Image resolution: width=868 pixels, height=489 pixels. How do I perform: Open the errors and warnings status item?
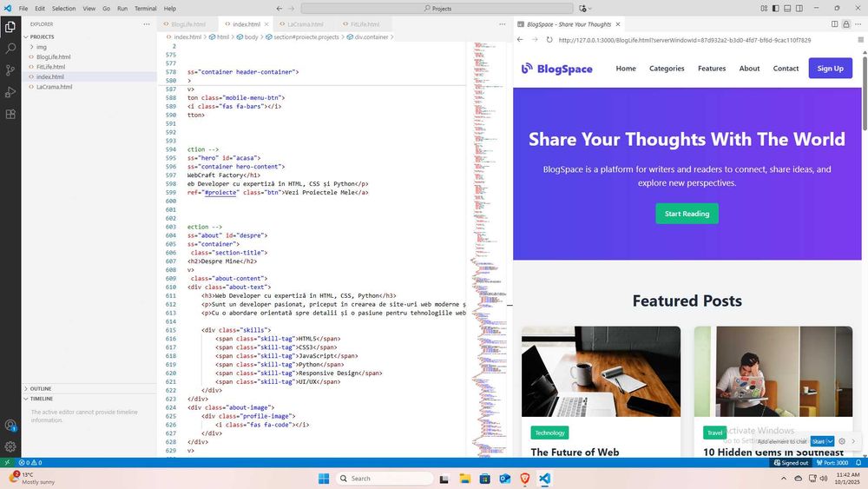click(30, 462)
